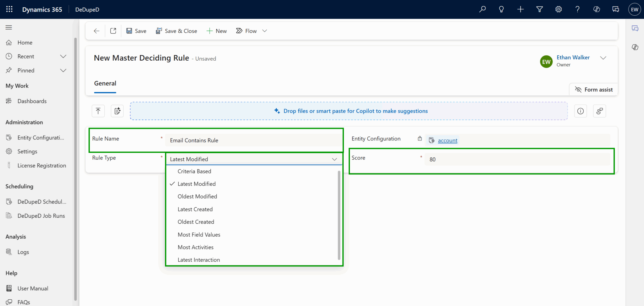
Task: Click the lightbulb suggestions icon
Action: 501,9
